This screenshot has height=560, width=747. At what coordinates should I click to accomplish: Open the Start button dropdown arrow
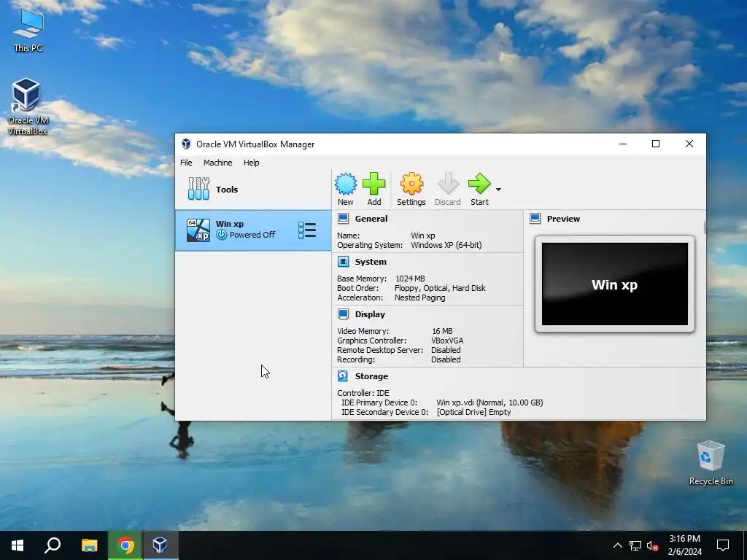click(x=498, y=190)
